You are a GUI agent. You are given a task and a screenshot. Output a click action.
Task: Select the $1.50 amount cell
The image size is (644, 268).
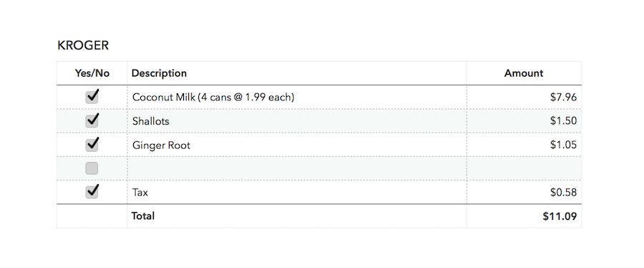(x=524, y=121)
